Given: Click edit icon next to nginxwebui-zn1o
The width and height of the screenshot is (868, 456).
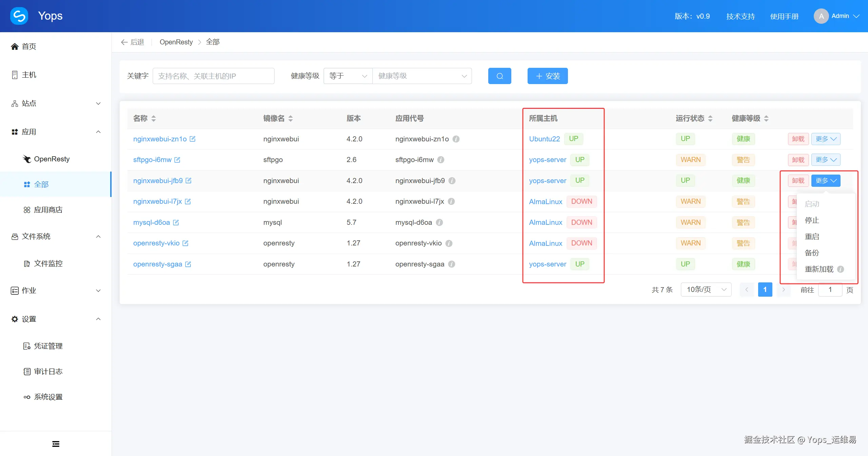Looking at the screenshot, I should tap(193, 139).
